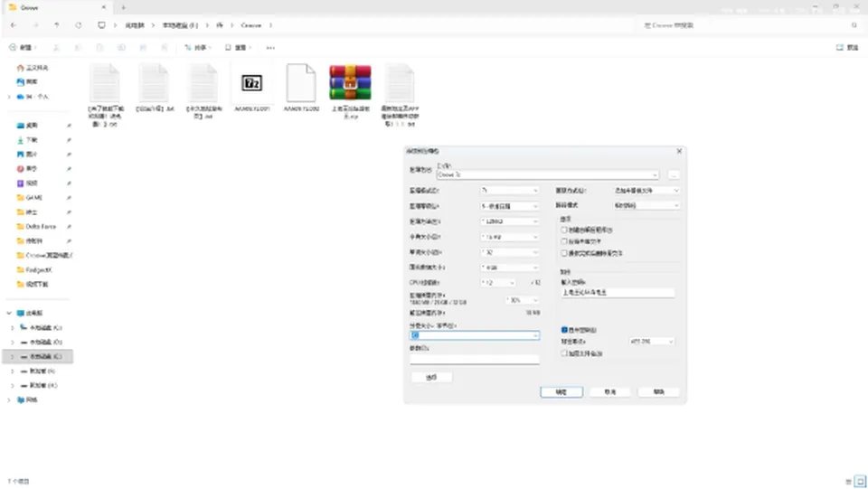Confirm the archive dialog with OK button
Viewport: 868px width, 489px height.
click(x=561, y=392)
